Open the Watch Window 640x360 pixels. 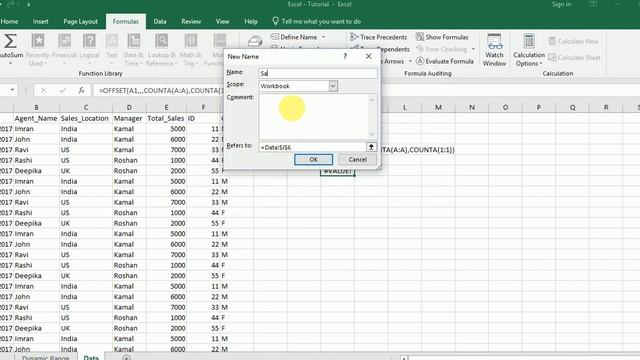pos(494,50)
